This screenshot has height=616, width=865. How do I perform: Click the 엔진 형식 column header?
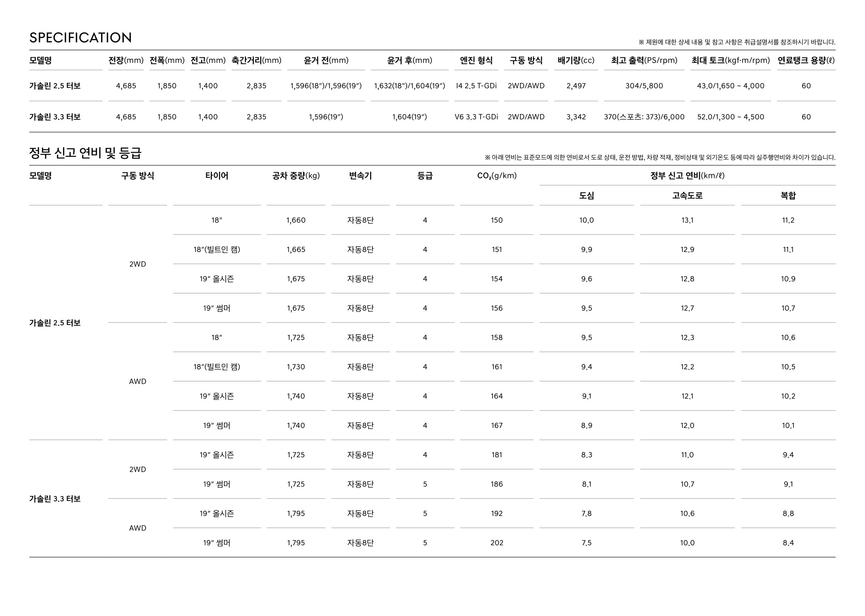coord(476,60)
